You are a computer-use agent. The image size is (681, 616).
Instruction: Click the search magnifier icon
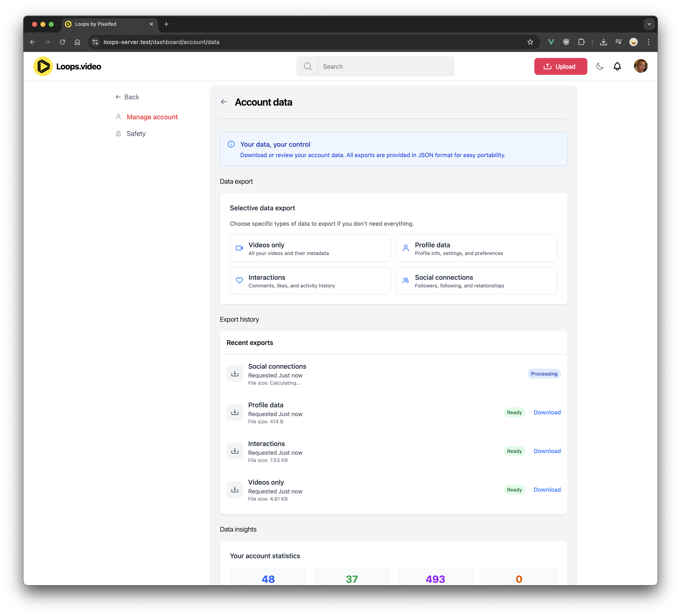coord(307,67)
